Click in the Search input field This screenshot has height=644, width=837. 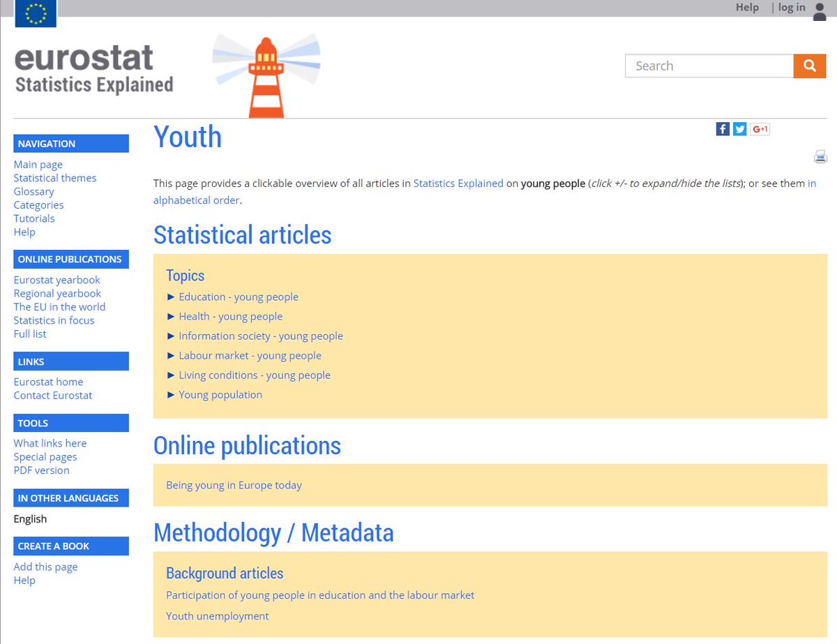(709, 66)
